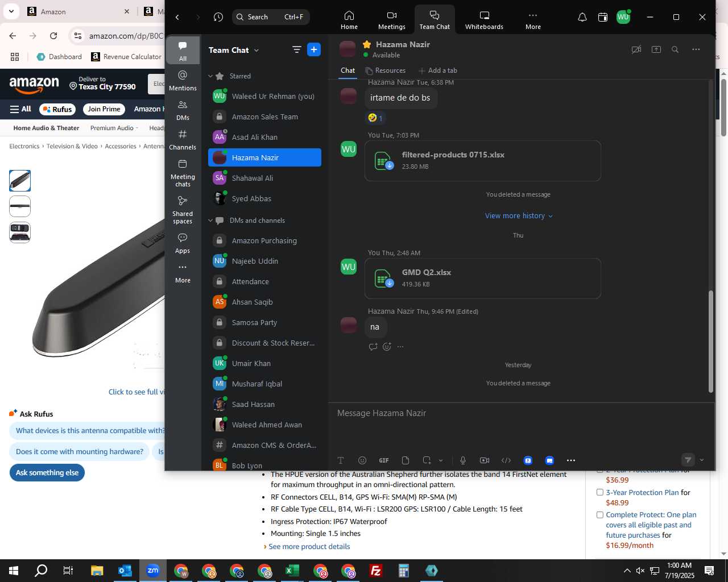Open the Whiteboards tab

484,20
